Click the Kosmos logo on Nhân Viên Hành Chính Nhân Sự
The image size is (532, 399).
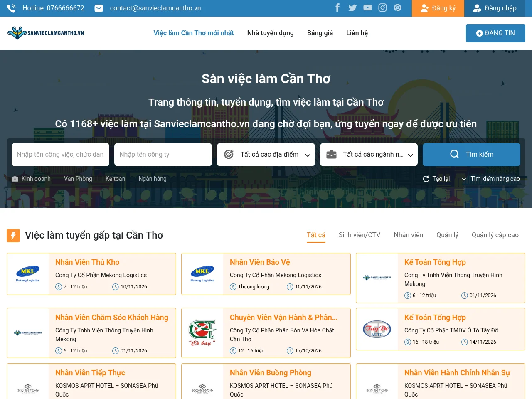(x=377, y=389)
